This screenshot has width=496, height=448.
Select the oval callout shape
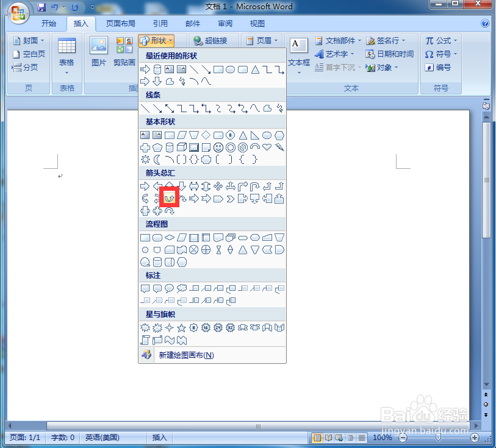169,288
